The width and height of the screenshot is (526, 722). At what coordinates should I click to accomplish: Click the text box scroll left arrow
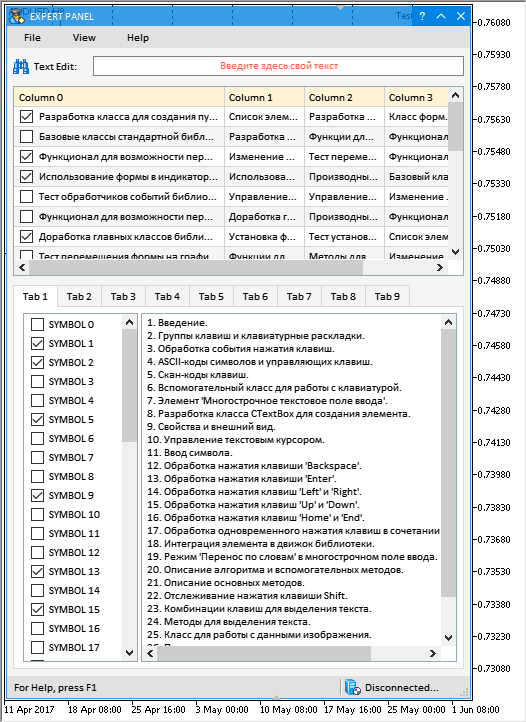[x=150, y=653]
